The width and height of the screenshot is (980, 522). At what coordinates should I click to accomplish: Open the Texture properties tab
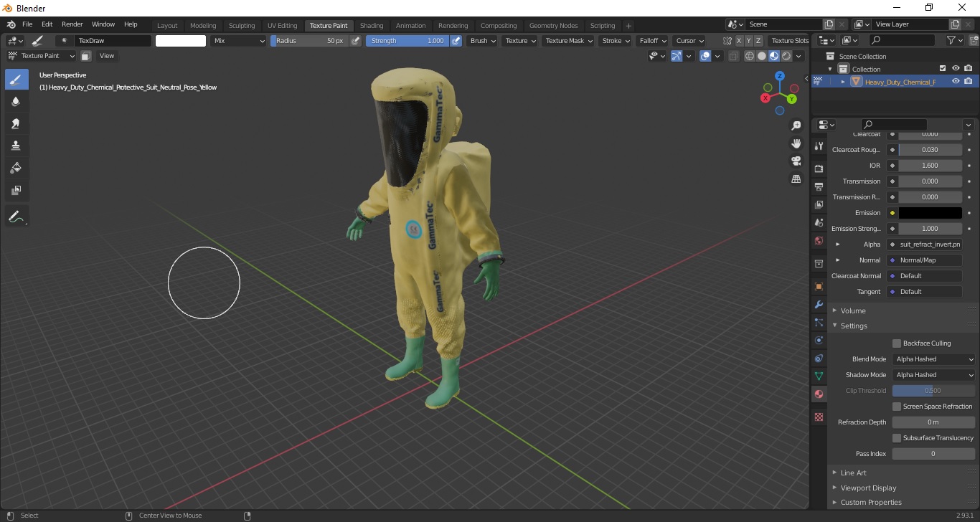tap(819, 417)
